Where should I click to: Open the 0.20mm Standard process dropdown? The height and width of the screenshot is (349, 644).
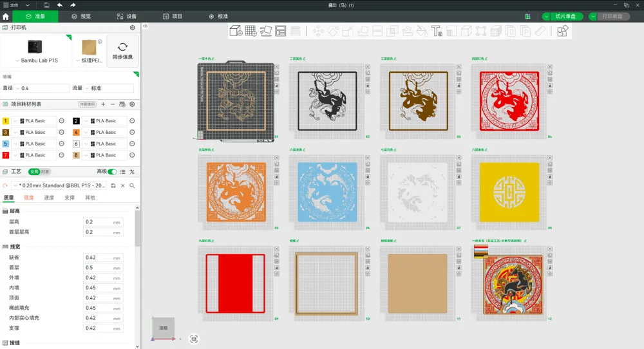[x=59, y=185]
